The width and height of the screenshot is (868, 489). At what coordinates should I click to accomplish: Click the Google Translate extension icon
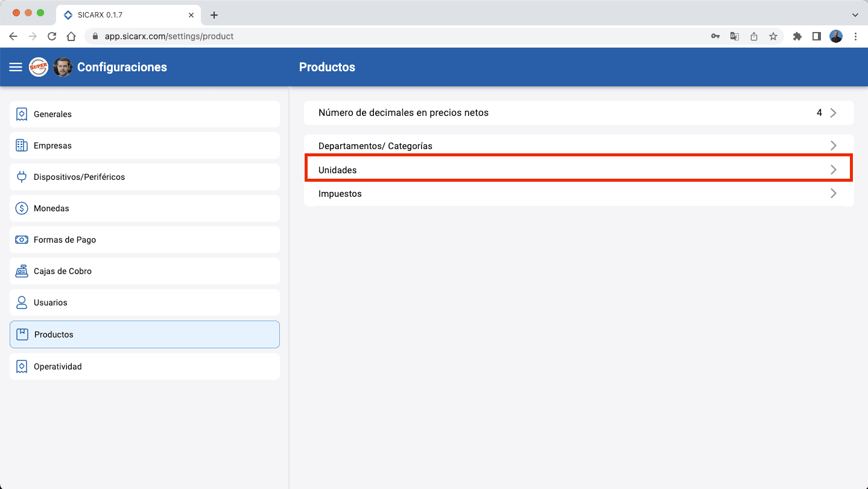(734, 36)
